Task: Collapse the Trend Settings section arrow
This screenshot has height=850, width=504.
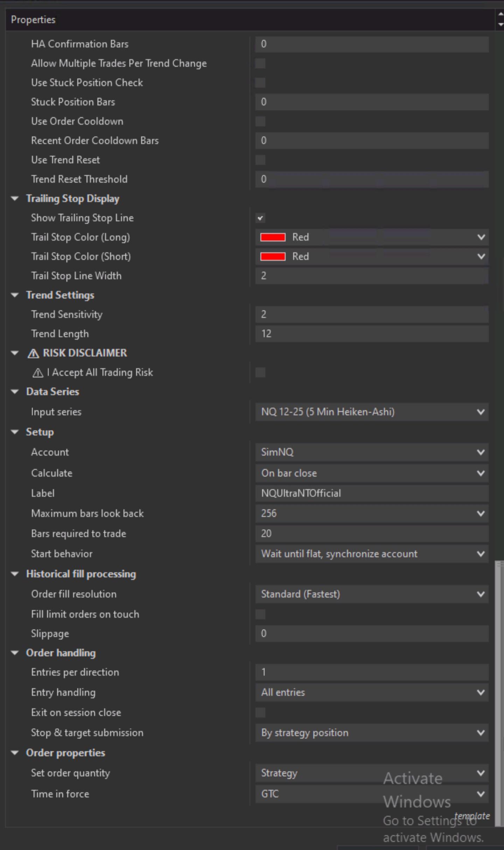Action: coord(15,295)
